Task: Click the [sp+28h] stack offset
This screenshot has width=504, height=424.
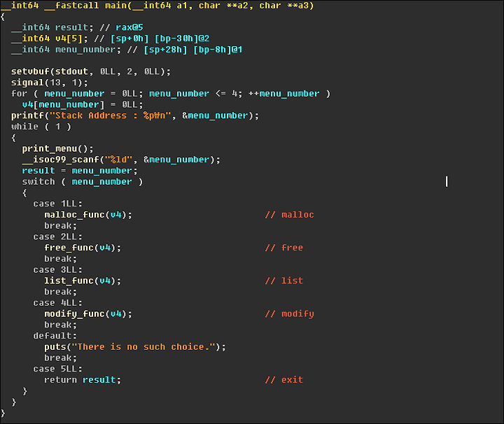Action: pos(165,50)
